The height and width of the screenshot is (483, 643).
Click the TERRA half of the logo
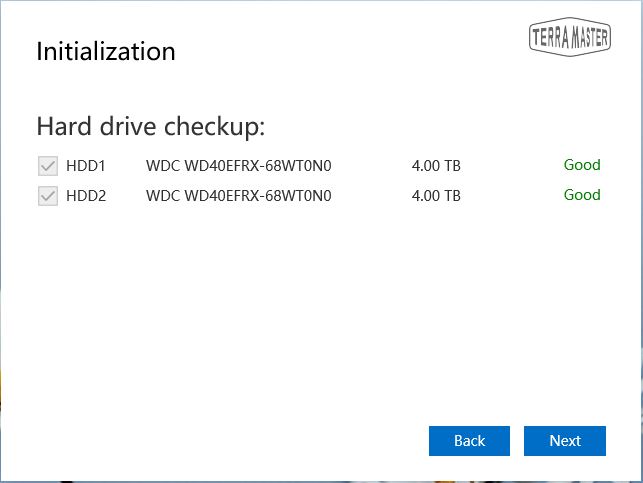(549, 38)
